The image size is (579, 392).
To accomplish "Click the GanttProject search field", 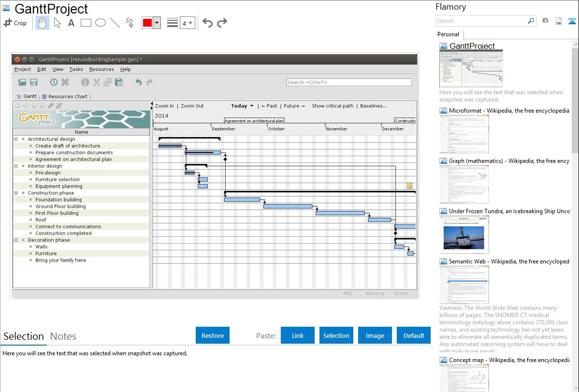I will 349,82.
